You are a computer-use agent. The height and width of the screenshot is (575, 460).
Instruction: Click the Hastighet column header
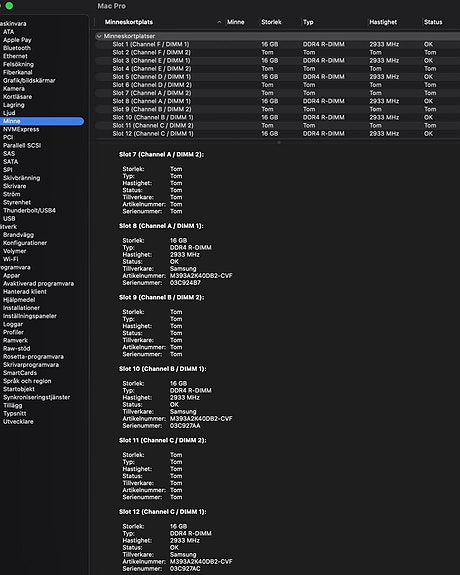pyautogui.click(x=383, y=22)
